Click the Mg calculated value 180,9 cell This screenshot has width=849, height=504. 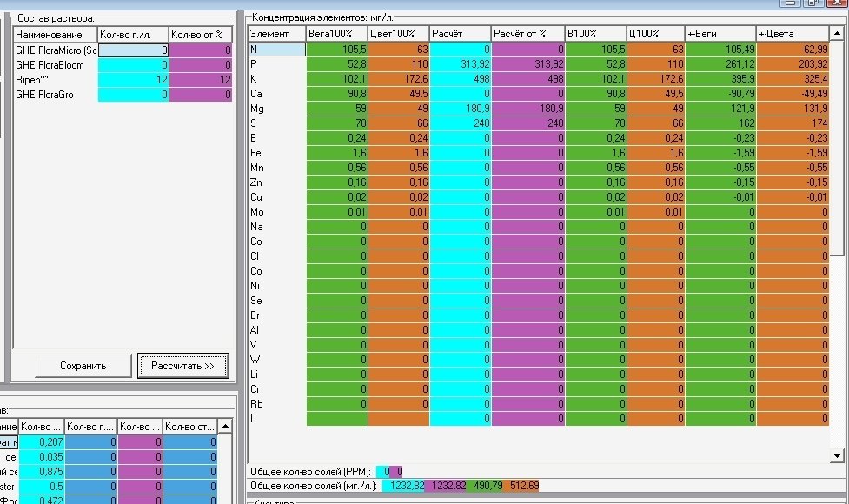(x=461, y=109)
